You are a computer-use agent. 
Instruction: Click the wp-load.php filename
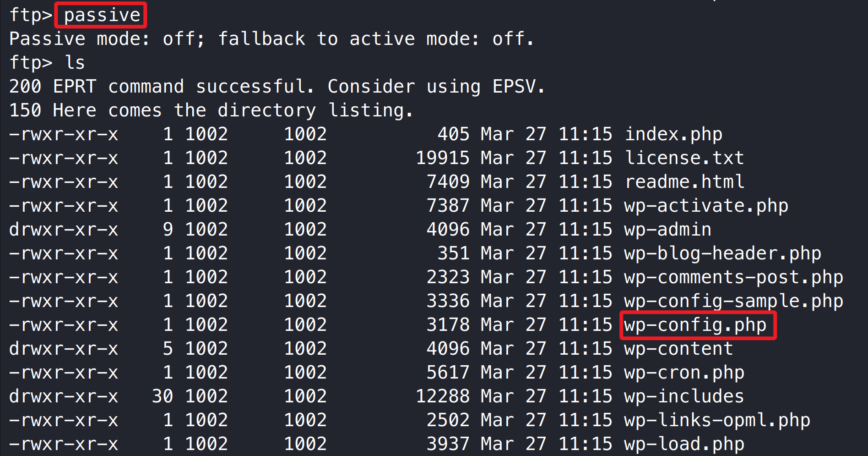pos(684,444)
